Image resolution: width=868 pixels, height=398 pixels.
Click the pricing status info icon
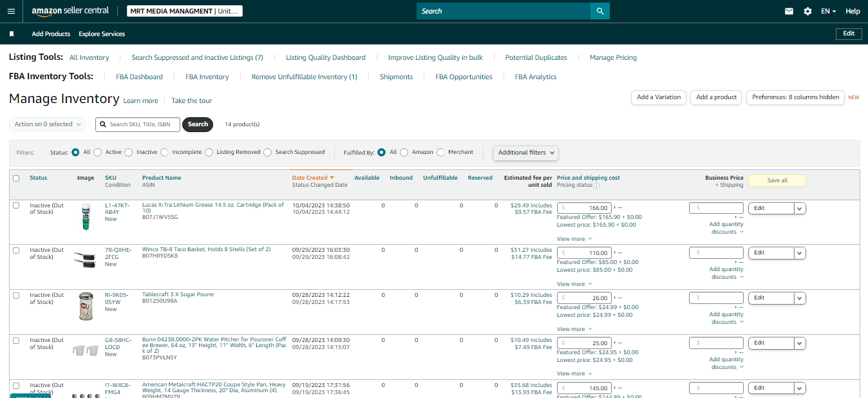596,186
